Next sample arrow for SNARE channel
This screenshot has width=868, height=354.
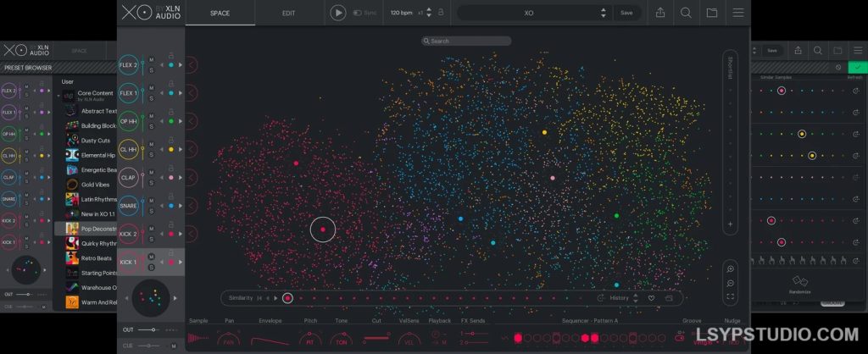click(x=181, y=206)
